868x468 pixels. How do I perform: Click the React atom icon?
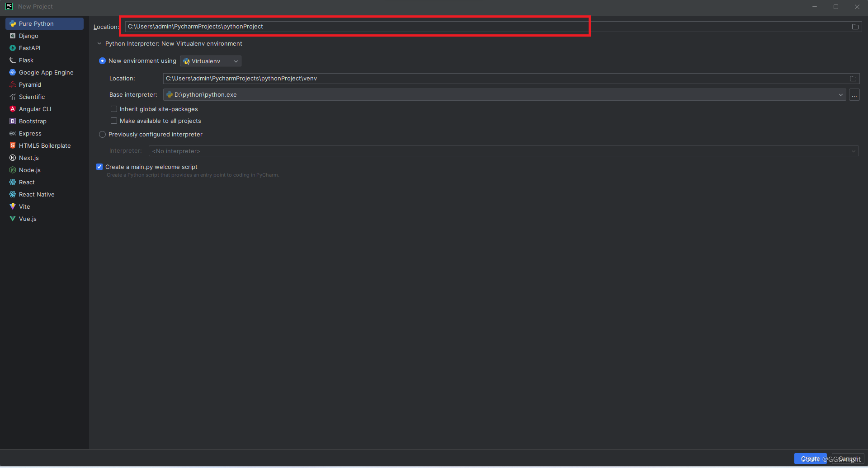(x=13, y=183)
